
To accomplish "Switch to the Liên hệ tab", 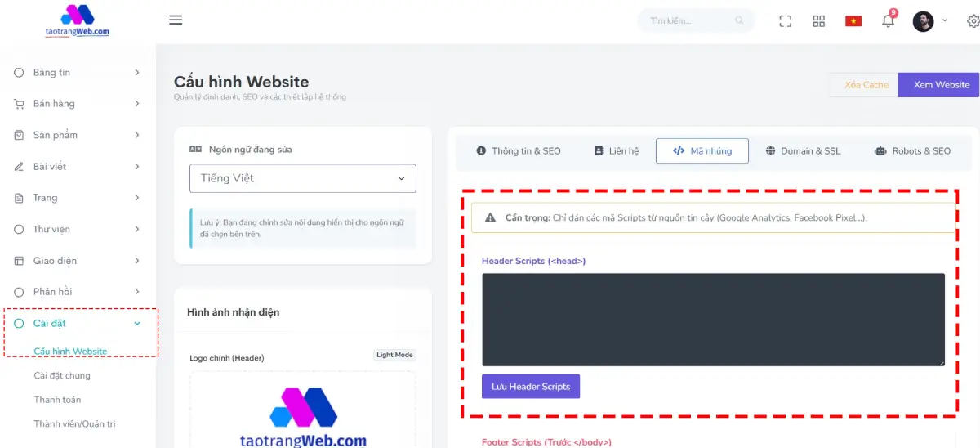I will 617,151.
